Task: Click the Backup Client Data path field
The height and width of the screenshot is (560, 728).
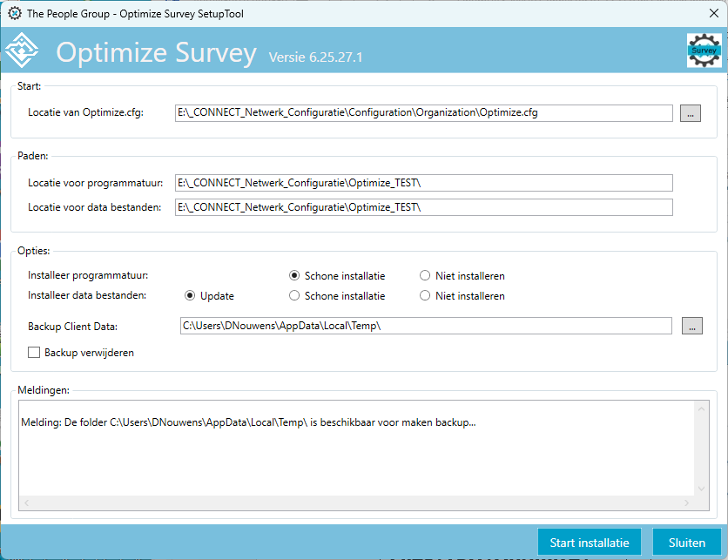Action: (426, 326)
